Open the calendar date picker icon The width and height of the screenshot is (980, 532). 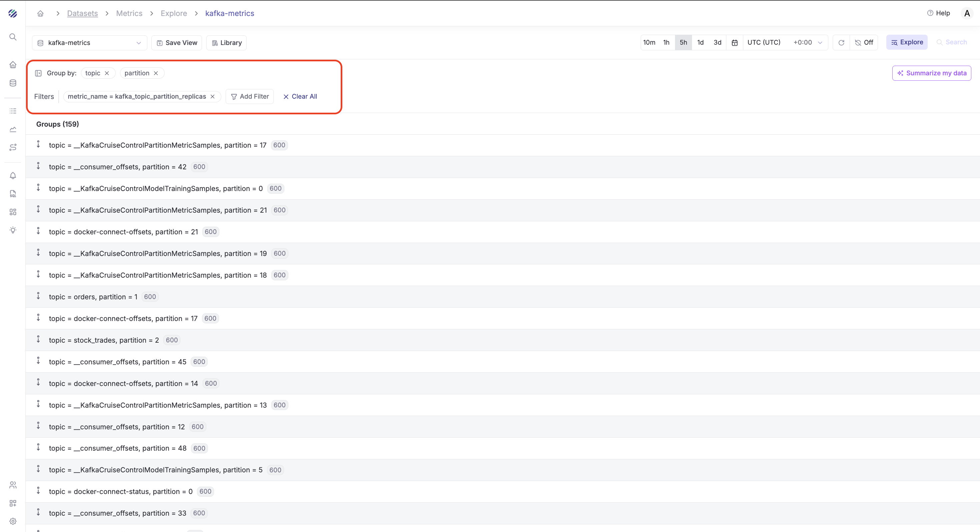coord(735,43)
